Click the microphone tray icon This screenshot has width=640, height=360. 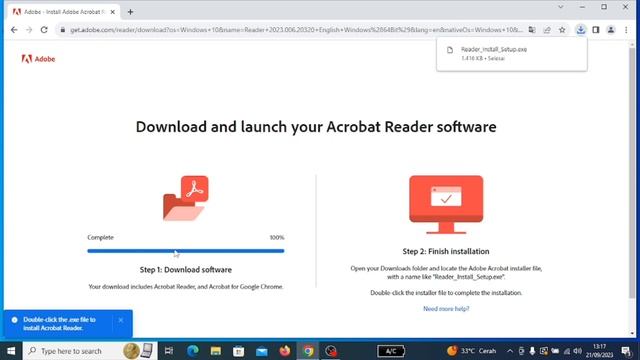(532, 351)
